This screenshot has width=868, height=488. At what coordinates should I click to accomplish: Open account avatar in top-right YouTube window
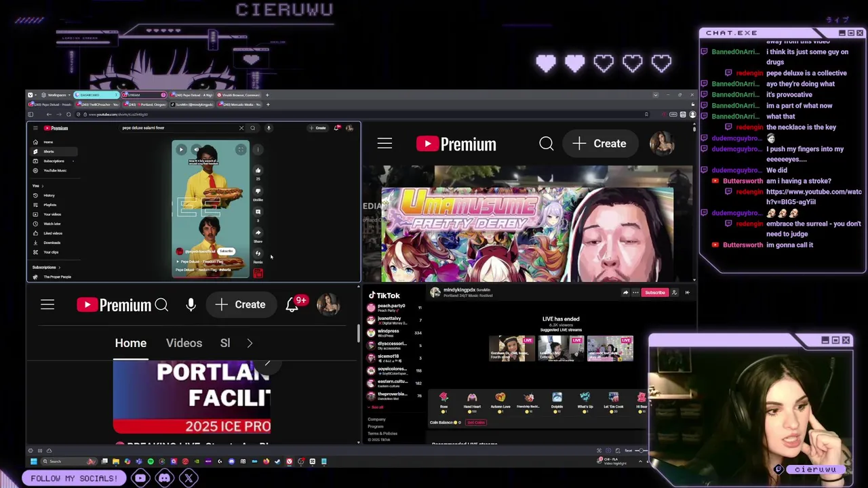pyautogui.click(x=662, y=144)
